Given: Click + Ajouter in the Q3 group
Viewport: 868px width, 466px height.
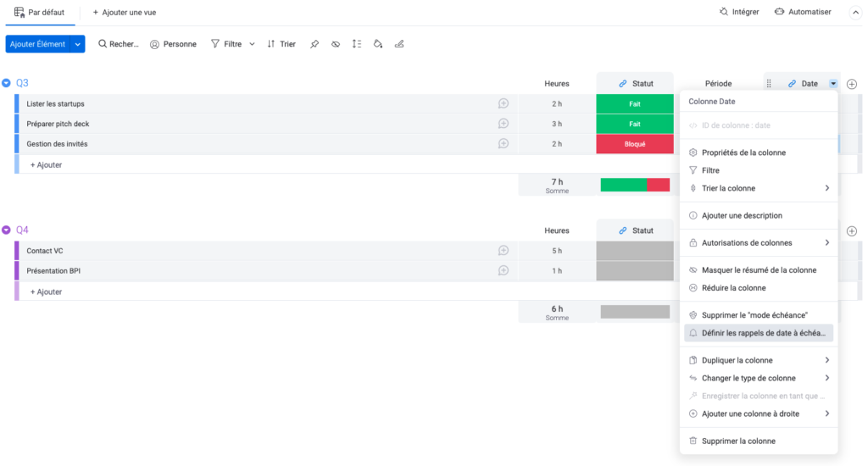Looking at the screenshot, I should (x=46, y=164).
